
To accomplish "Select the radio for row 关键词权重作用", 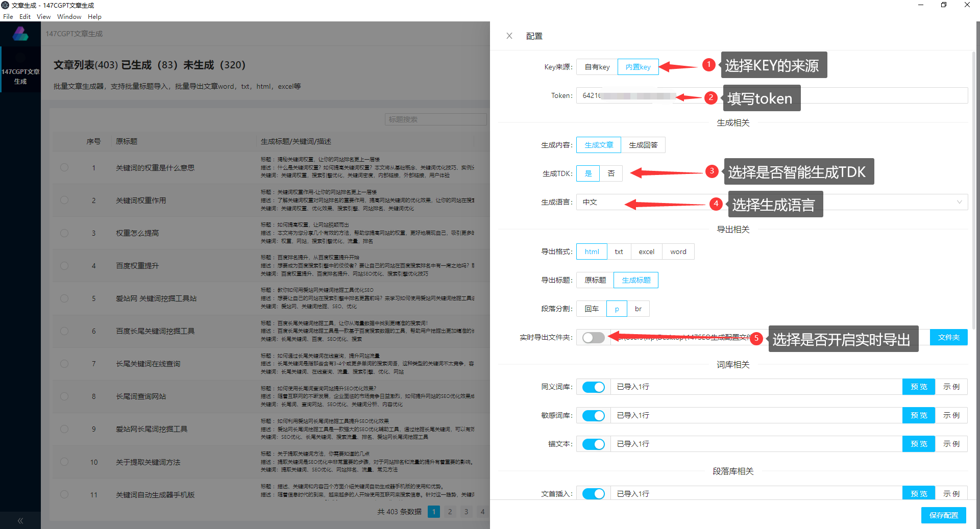I will coord(64,200).
